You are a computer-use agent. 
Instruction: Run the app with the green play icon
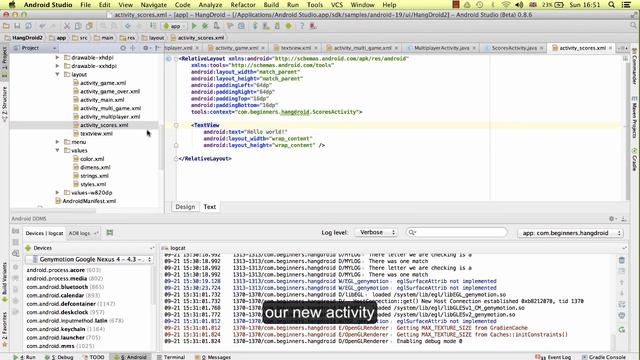click(x=194, y=26)
